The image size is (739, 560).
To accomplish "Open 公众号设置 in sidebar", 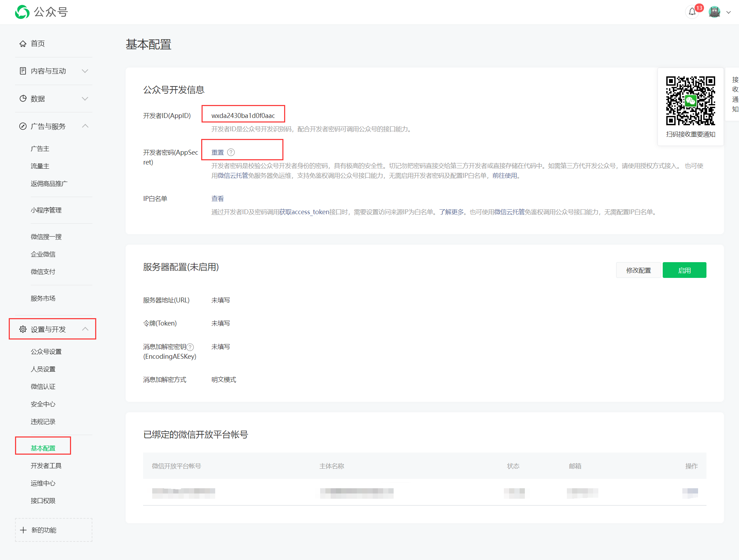I will [x=46, y=352].
